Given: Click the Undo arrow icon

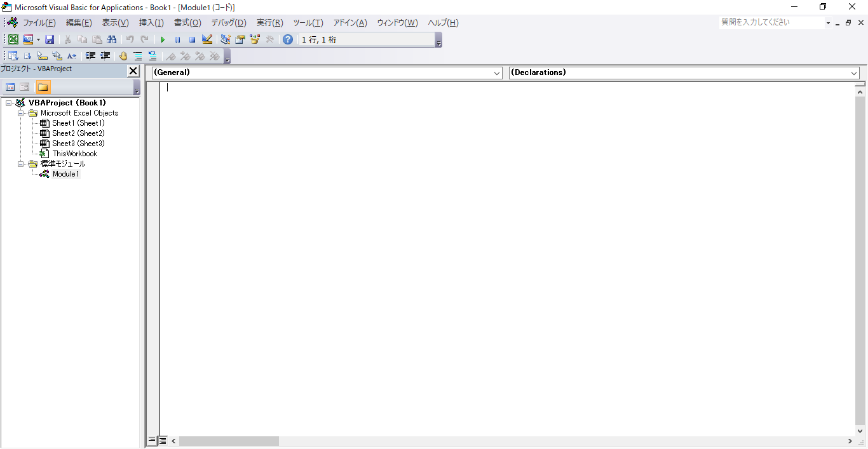Looking at the screenshot, I should click(130, 39).
